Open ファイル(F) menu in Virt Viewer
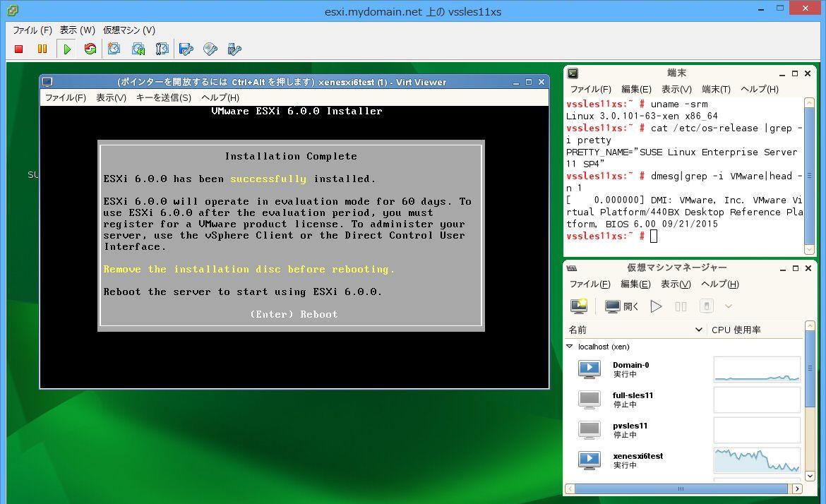 click(66, 97)
